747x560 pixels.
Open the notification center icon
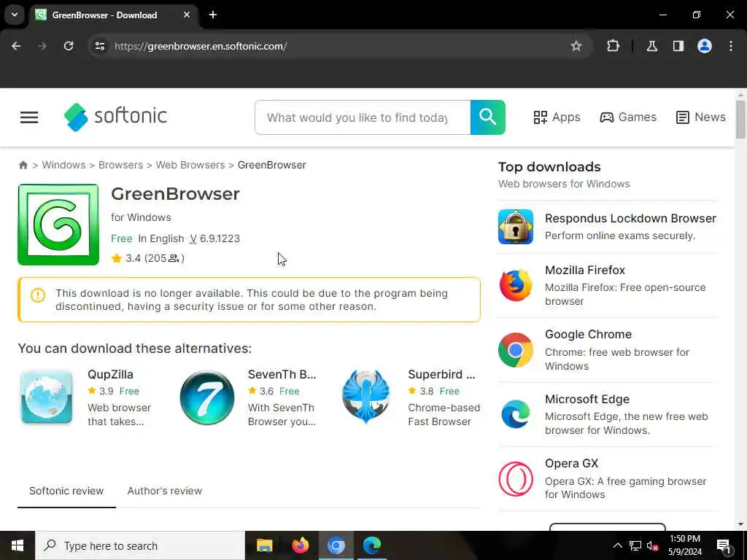coord(724,545)
